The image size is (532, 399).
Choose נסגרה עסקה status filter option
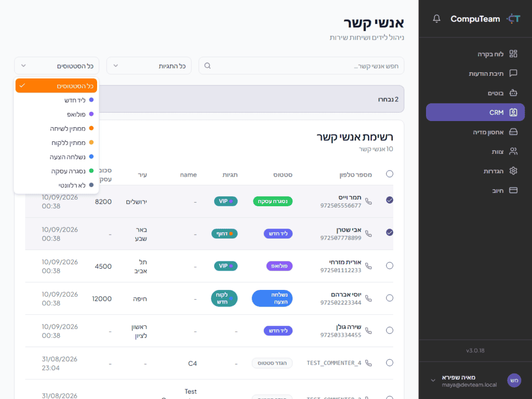coord(56,171)
